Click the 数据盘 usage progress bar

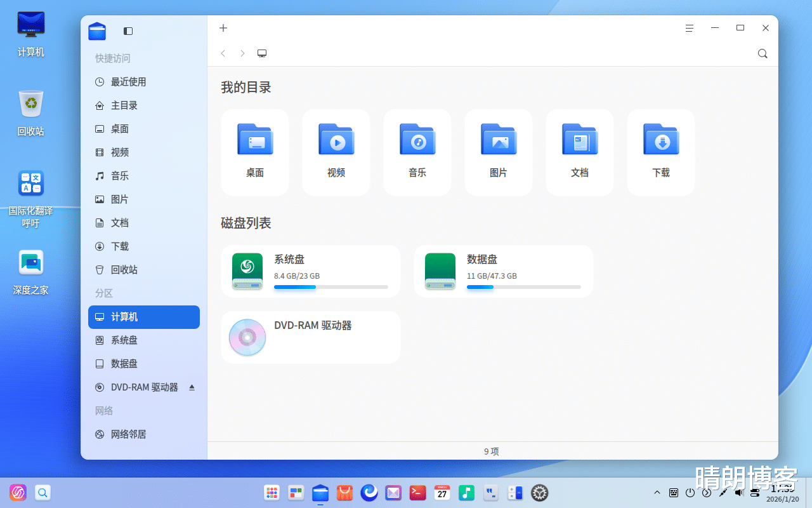[524, 287]
